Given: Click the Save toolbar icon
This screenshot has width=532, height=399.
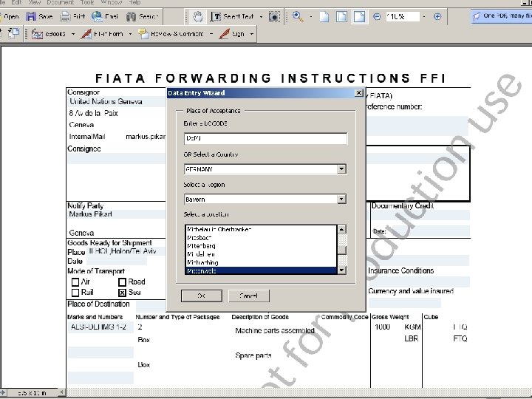Looking at the screenshot, I should click(31, 16).
